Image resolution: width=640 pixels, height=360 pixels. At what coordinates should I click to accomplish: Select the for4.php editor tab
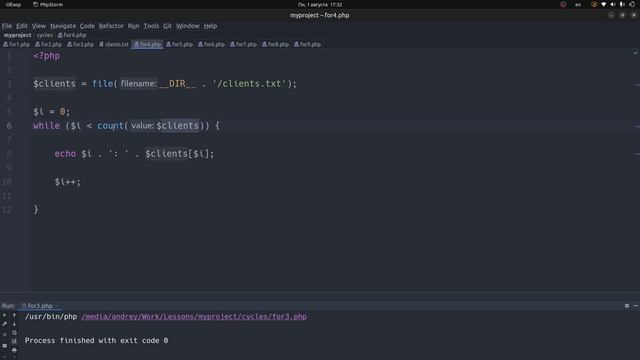coord(147,44)
